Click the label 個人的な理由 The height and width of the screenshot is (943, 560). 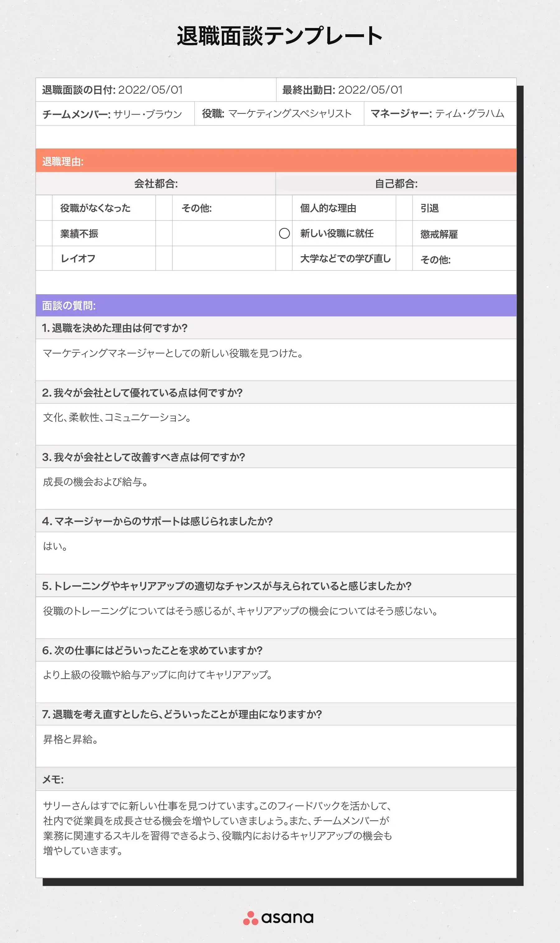pyautogui.click(x=328, y=208)
